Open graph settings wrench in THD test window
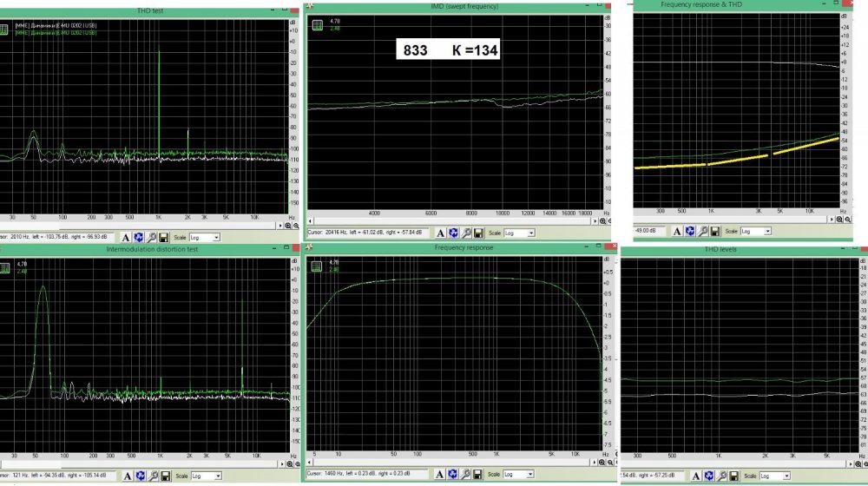 click(x=151, y=238)
